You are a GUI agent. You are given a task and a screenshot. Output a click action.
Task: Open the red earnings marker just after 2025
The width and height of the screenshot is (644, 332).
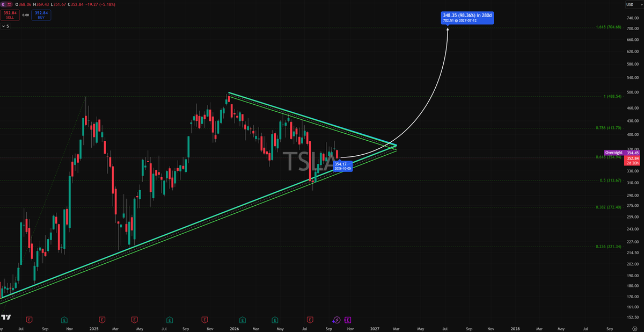pos(102,319)
